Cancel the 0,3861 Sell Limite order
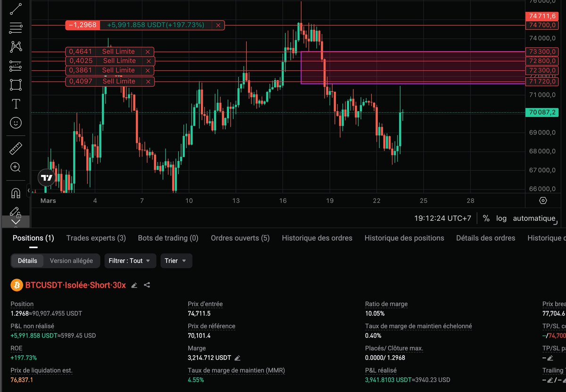Image resolution: width=566 pixels, height=392 pixels. tap(148, 71)
